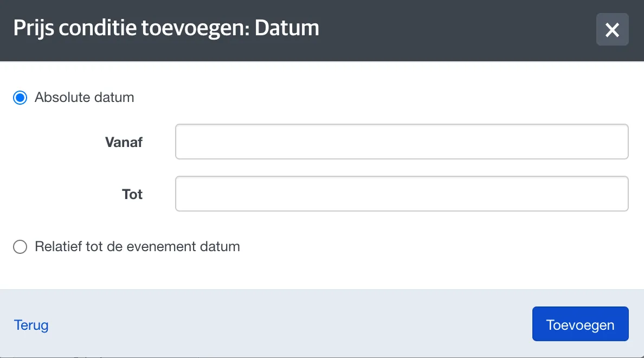Click the Tot field label
644x358 pixels.
click(x=132, y=194)
